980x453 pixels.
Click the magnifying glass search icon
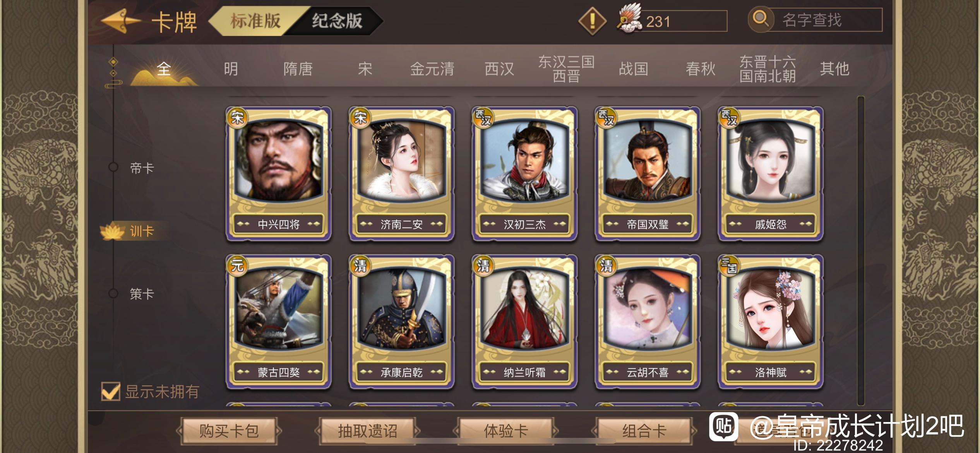[x=761, y=19]
